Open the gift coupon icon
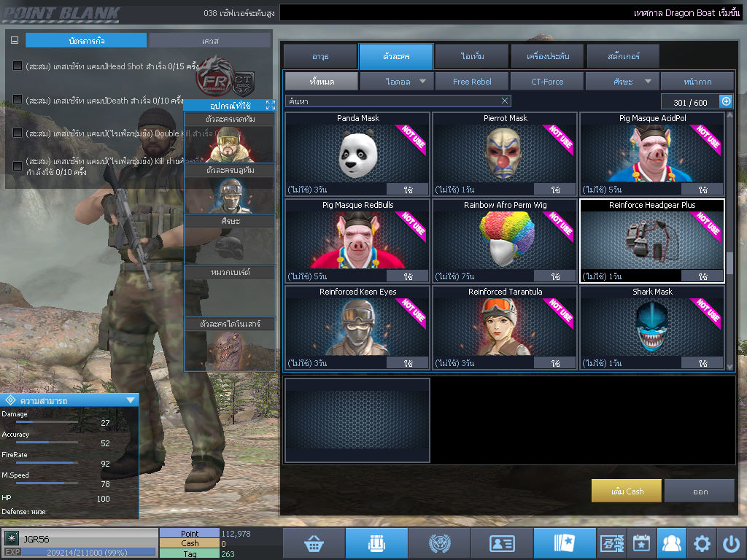The height and width of the screenshot is (560, 747). point(612,542)
